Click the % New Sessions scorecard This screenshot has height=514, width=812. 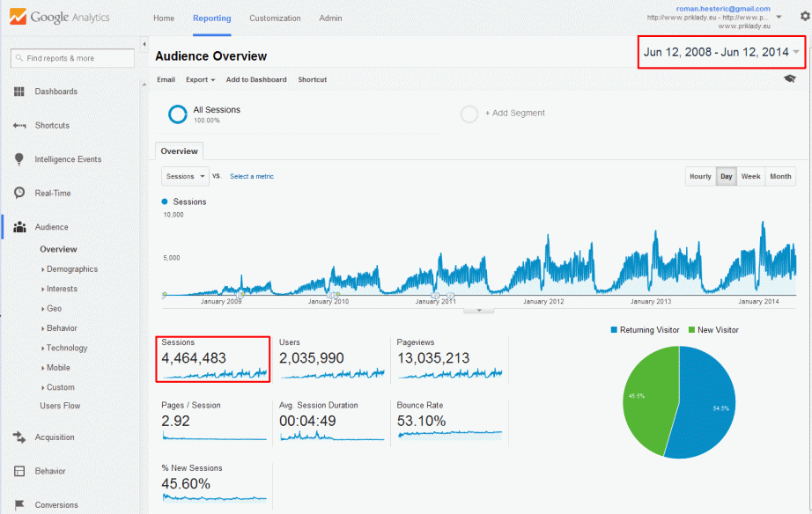tap(213, 485)
